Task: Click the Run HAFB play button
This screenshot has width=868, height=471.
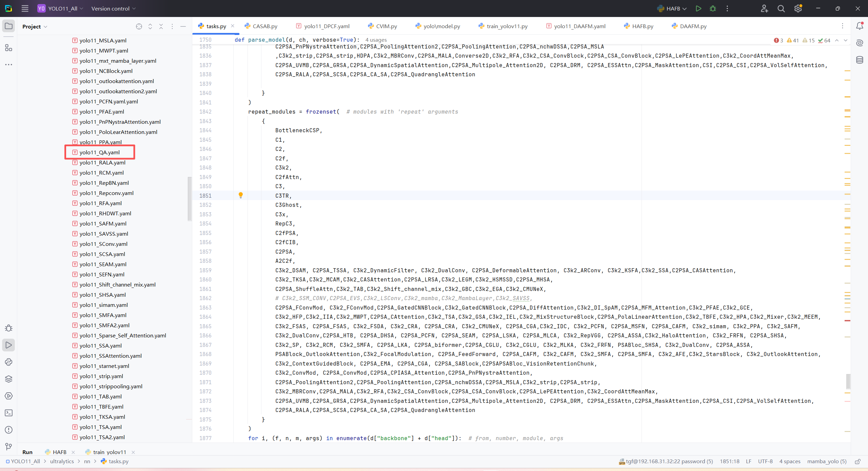Action: [698, 8]
